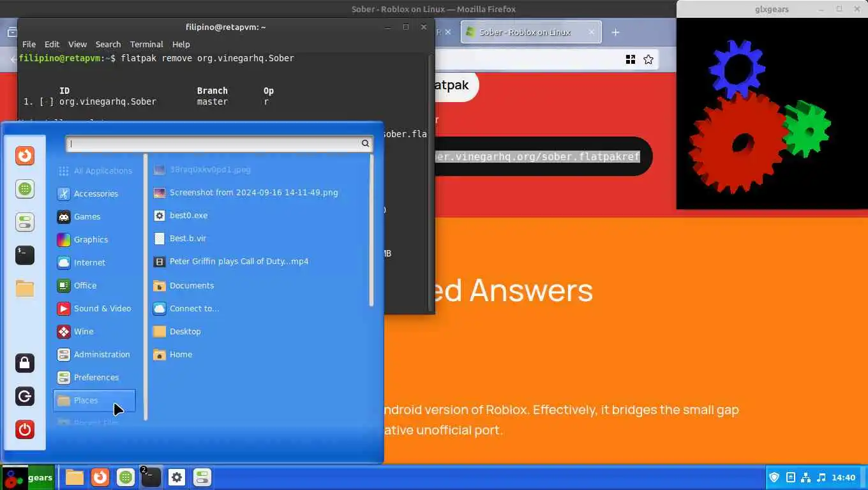Click the places list vertical scrollbar
The width and height of the screenshot is (868, 490).
coord(371,230)
